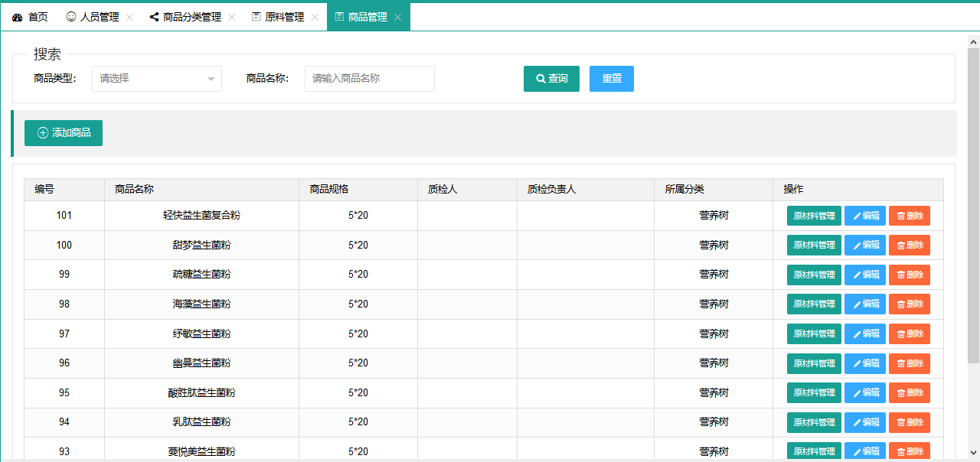Click the 商品名称 search input field
Screen dimensions: 980x462
tap(369, 79)
